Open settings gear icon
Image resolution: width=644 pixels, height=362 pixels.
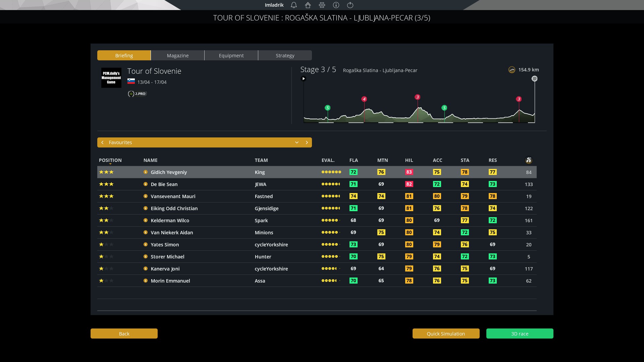point(322,5)
